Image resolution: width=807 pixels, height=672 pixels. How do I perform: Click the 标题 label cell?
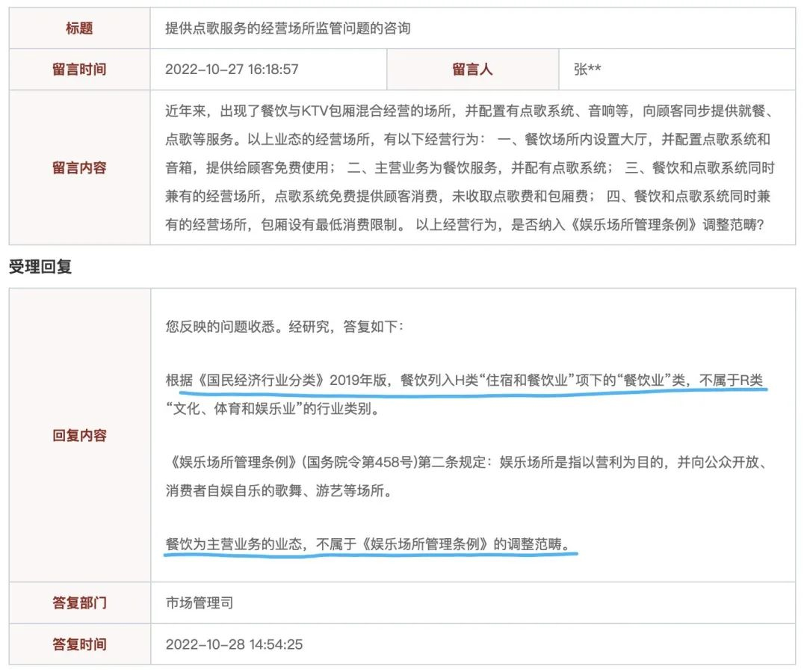point(79,28)
